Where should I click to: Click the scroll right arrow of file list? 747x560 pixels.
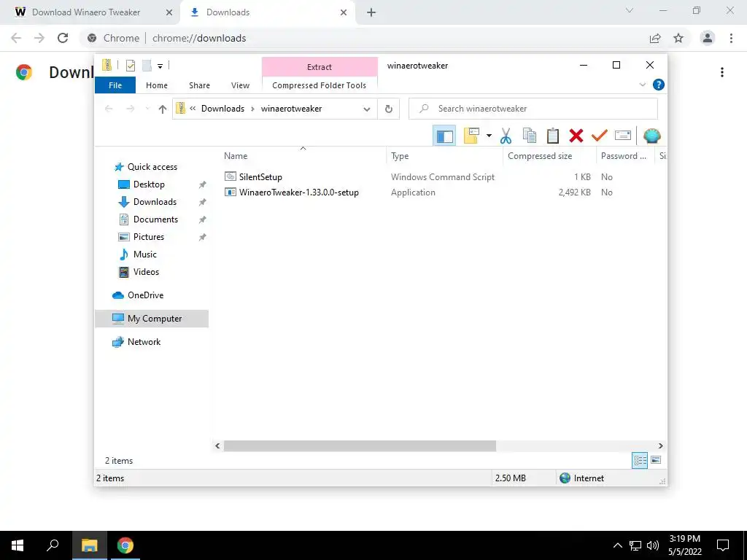tap(660, 446)
